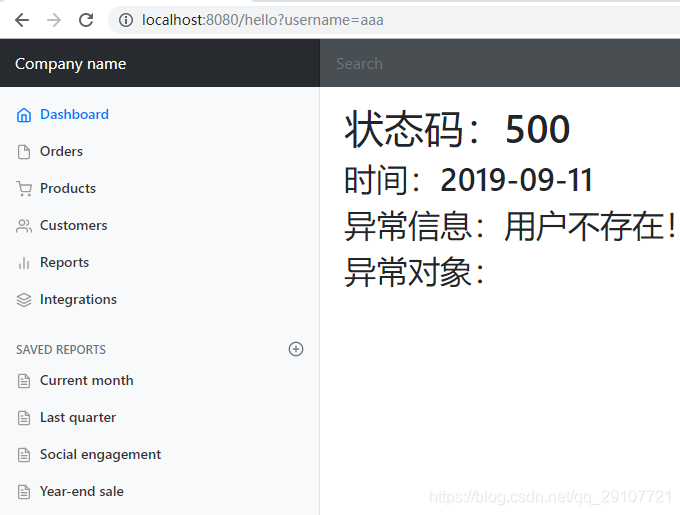The height and width of the screenshot is (515, 680).
Task: Click the Orders file icon
Action: click(24, 152)
